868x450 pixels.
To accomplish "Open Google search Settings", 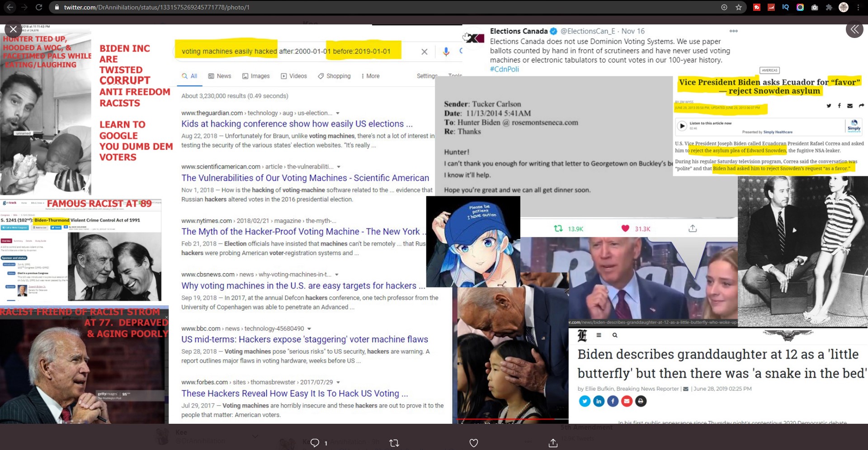I will coord(427,76).
